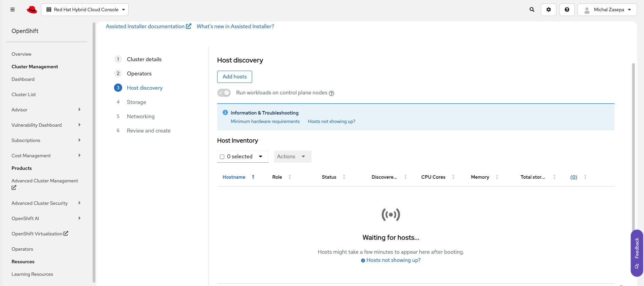Sort Role column icon
644x286 pixels.
click(290, 177)
